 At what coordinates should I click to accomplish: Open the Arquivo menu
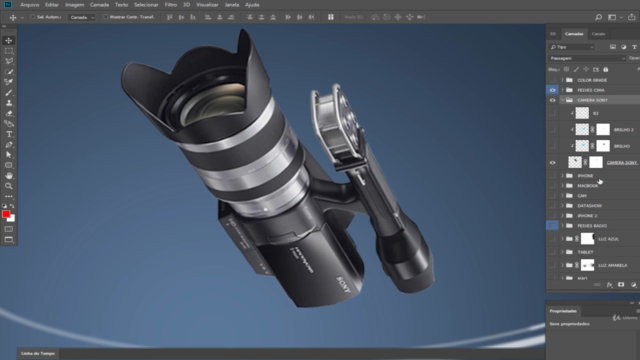29,5
